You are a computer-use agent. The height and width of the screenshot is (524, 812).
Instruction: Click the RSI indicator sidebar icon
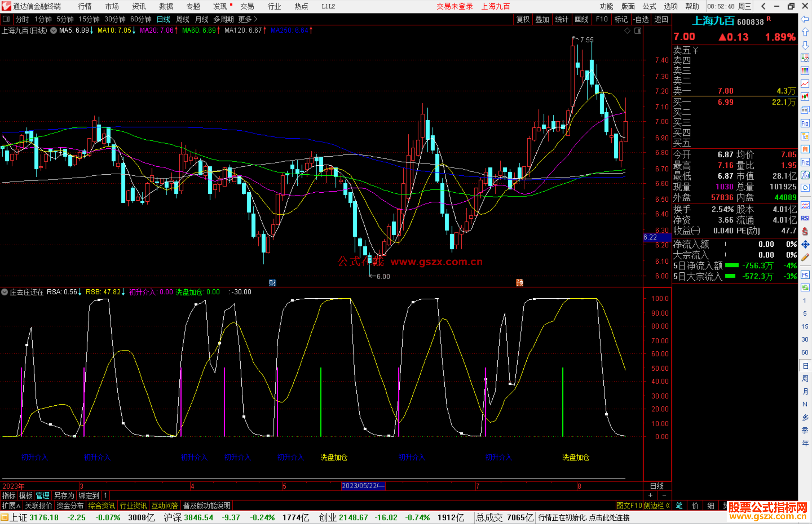tap(805, 218)
